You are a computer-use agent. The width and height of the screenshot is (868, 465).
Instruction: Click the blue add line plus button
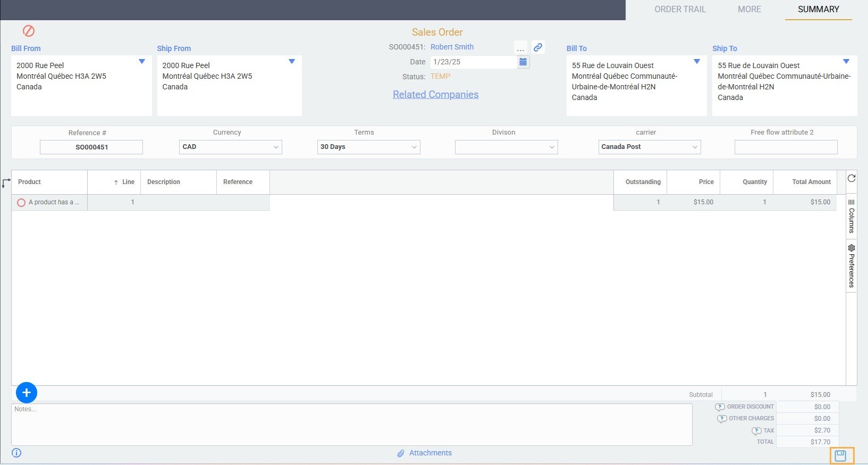(x=27, y=393)
